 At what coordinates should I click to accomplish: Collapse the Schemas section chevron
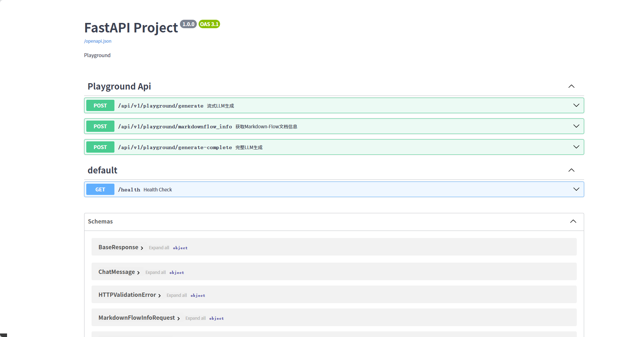pos(573,221)
